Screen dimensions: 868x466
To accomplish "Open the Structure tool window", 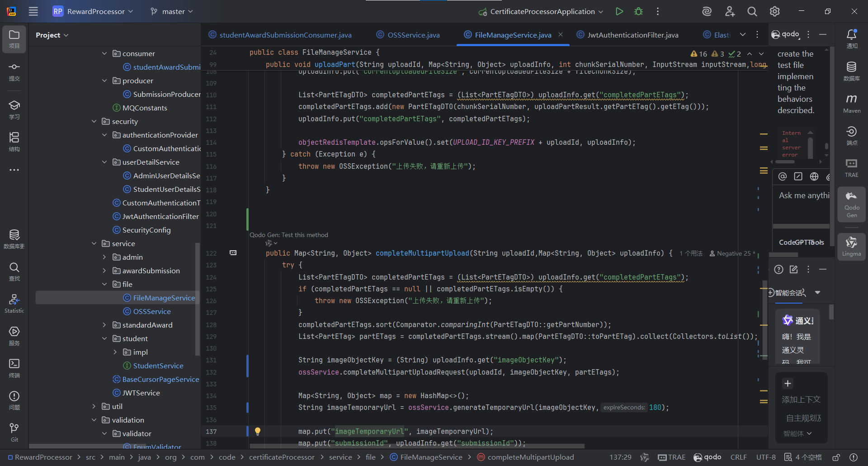I will pos(14,142).
